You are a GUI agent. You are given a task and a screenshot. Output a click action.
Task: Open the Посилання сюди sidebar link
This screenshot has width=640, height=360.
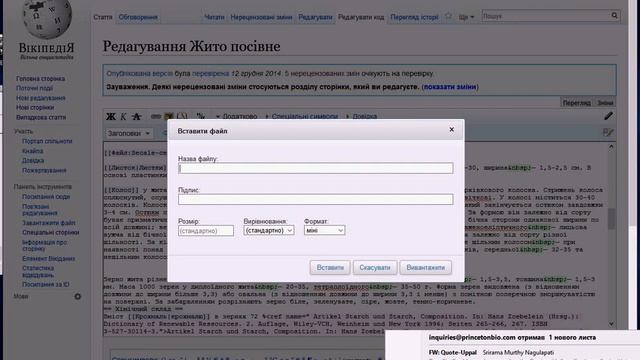point(46,196)
